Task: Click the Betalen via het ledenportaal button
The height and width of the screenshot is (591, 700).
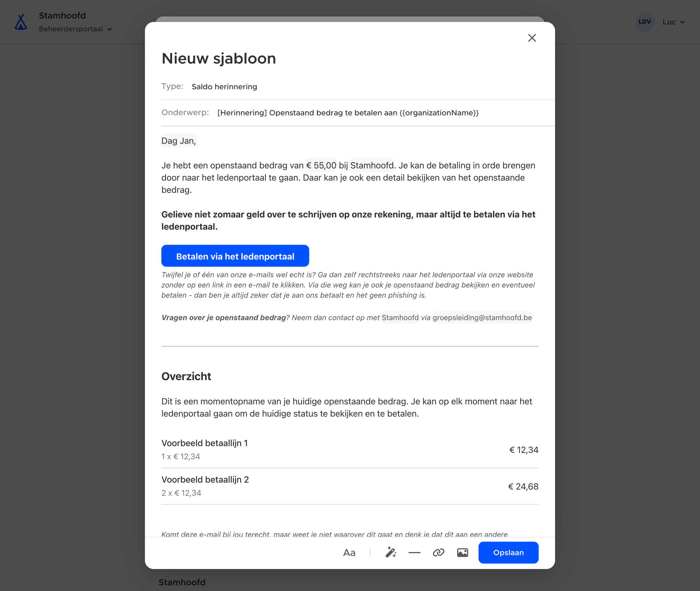Action: tap(235, 256)
